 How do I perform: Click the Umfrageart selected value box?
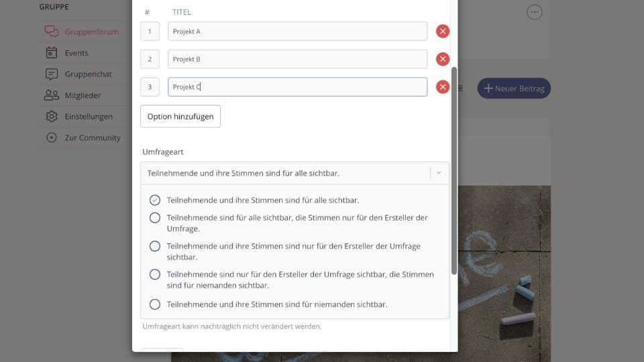coord(295,173)
